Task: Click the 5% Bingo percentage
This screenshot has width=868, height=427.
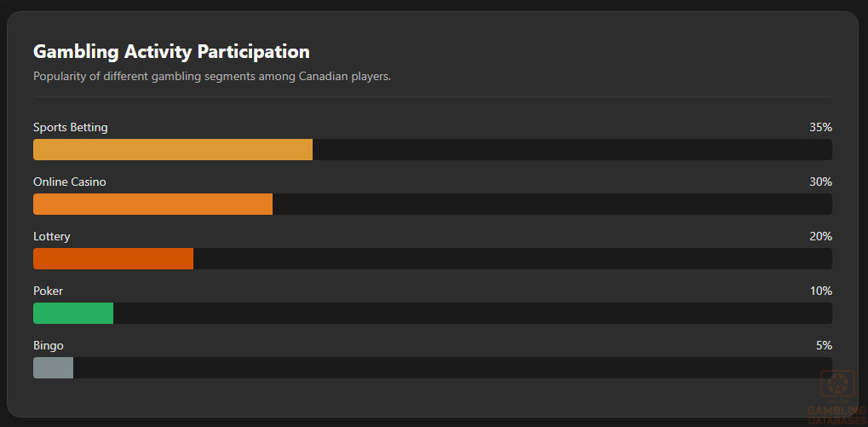Action: (x=824, y=346)
